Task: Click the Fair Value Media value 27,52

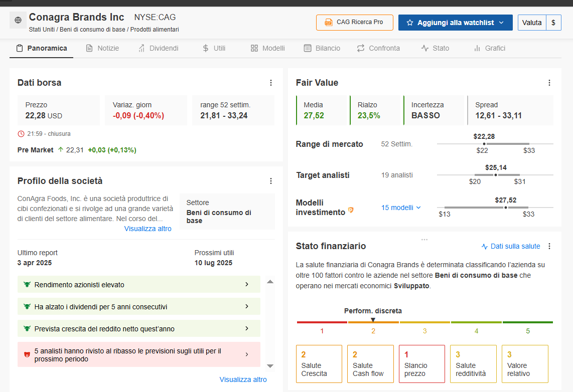Action: (x=314, y=116)
